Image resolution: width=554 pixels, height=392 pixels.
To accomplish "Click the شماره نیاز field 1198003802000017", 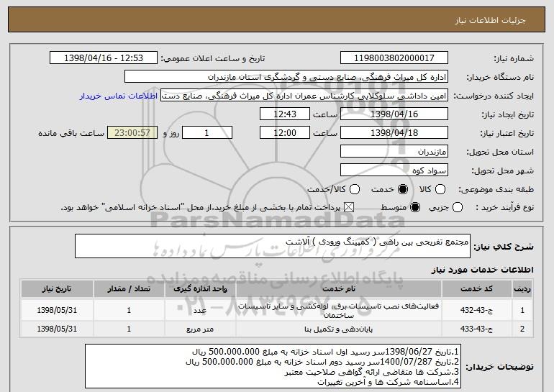I will pyautogui.click(x=394, y=58).
